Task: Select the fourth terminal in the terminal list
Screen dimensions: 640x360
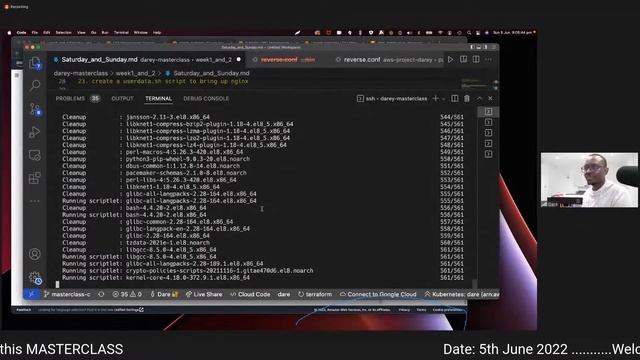Action: [x=489, y=143]
